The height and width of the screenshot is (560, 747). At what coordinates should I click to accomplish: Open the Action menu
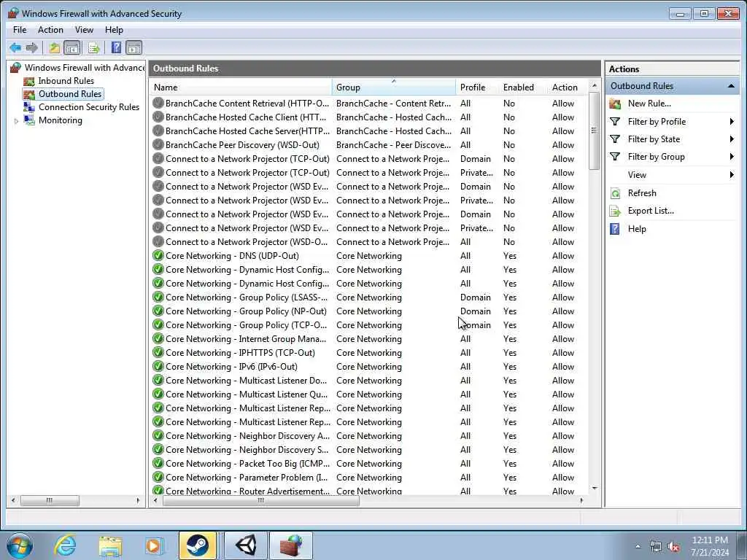click(x=50, y=30)
